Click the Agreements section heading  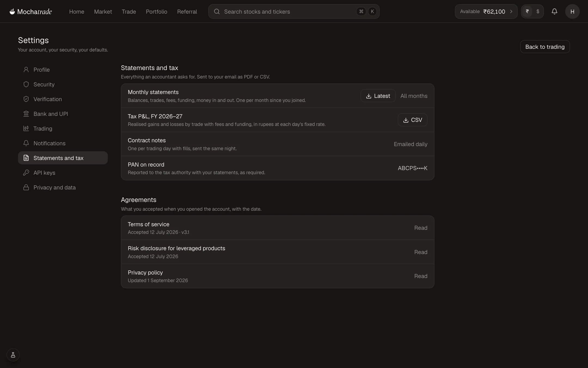(x=139, y=200)
